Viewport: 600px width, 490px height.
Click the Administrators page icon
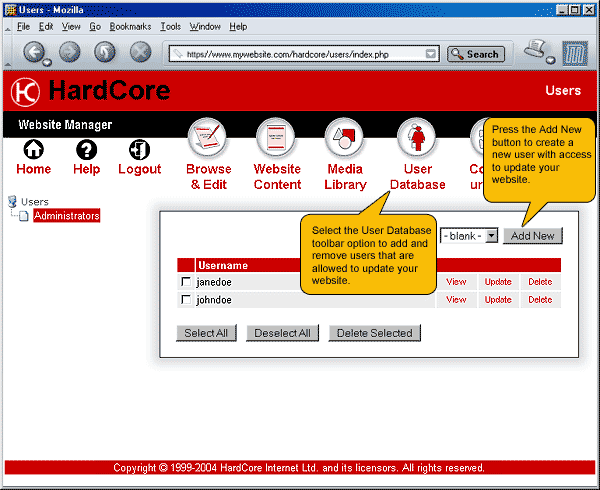[24, 216]
